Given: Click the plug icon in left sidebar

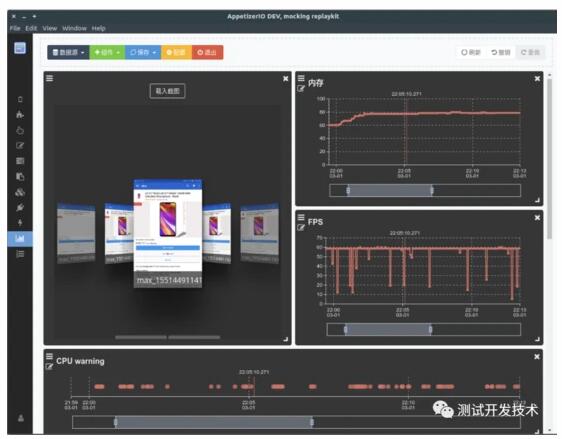Looking at the screenshot, I should pos(20,207).
